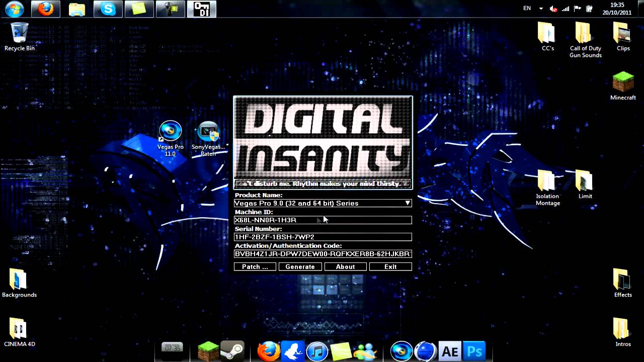This screenshot has width=644, height=362.
Task: Click the EN language indicator
Action: pyautogui.click(x=527, y=9)
